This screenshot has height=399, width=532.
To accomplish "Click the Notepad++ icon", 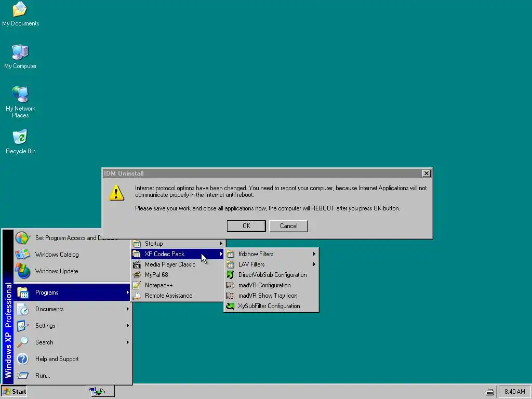I will [x=137, y=285].
